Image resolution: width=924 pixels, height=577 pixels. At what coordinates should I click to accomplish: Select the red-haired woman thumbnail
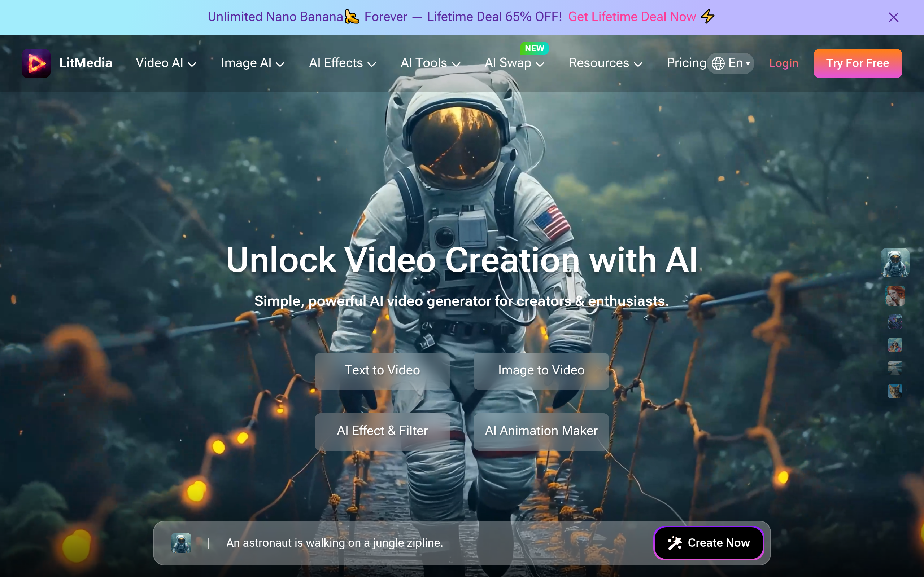click(x=895, y=296)
